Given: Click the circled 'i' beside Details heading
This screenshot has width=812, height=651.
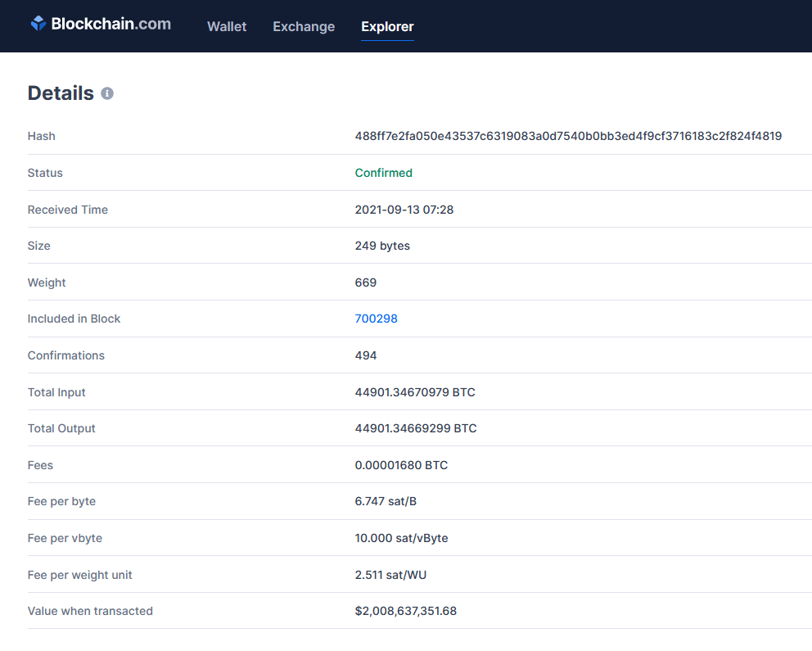Looking at the screenshot, I should point(106,93).
